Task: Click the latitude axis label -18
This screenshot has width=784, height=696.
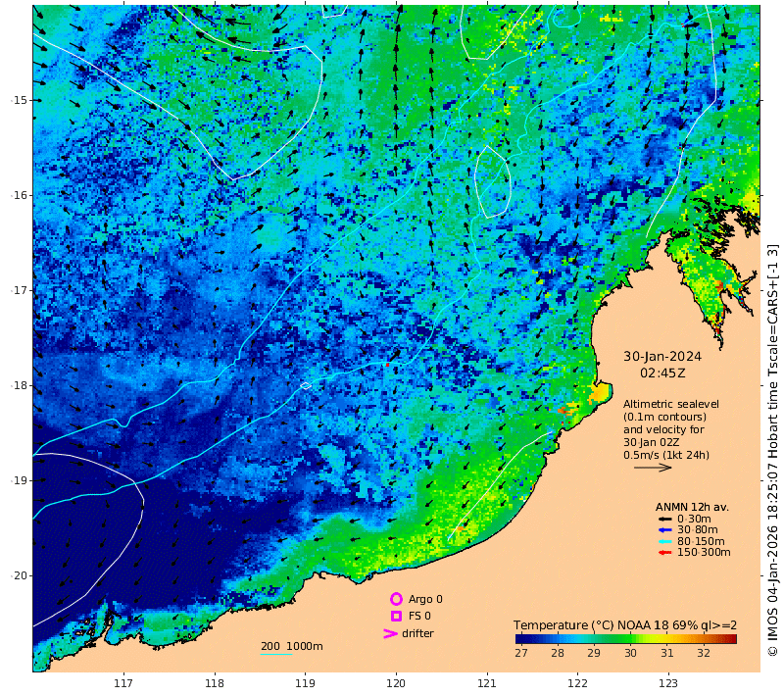Action: [19, 385]
